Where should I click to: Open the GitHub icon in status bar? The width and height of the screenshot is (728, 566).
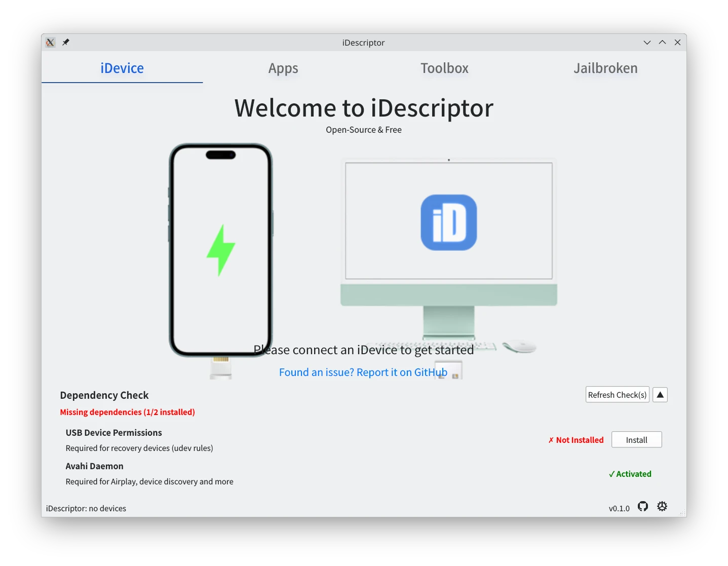pyautogui.click(x=642, y=506)
